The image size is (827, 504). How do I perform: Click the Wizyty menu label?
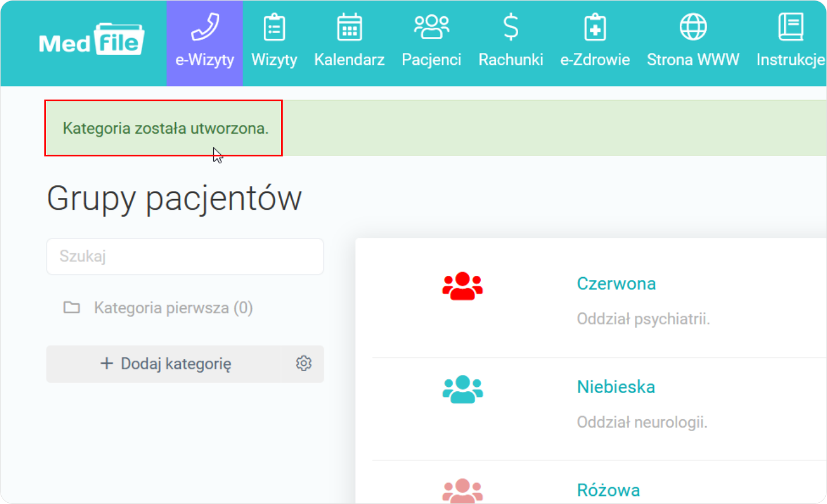pos(274,60)
